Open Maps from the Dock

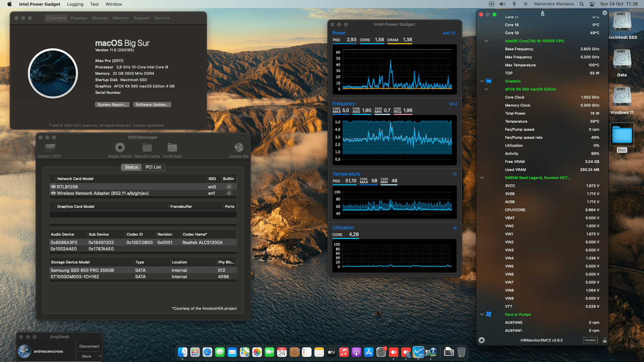point(245,352)
